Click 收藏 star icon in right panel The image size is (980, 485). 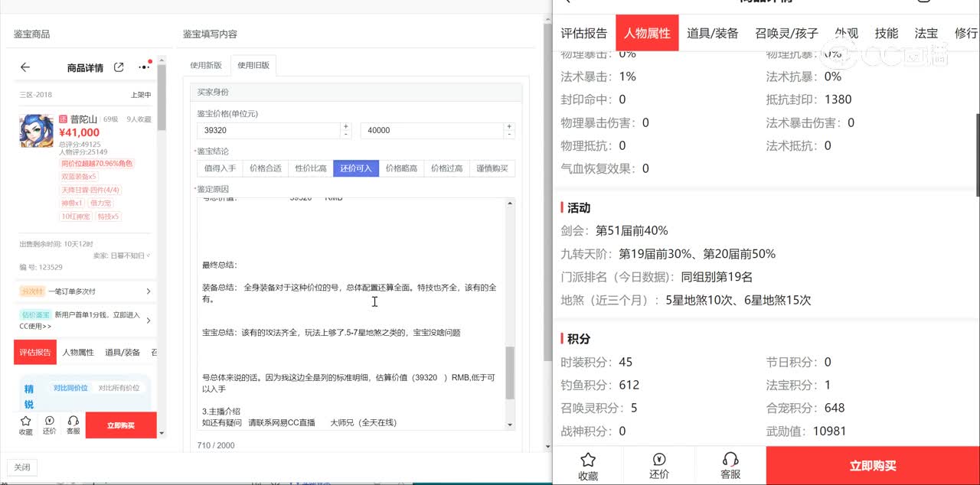click(x=588, y=464)
